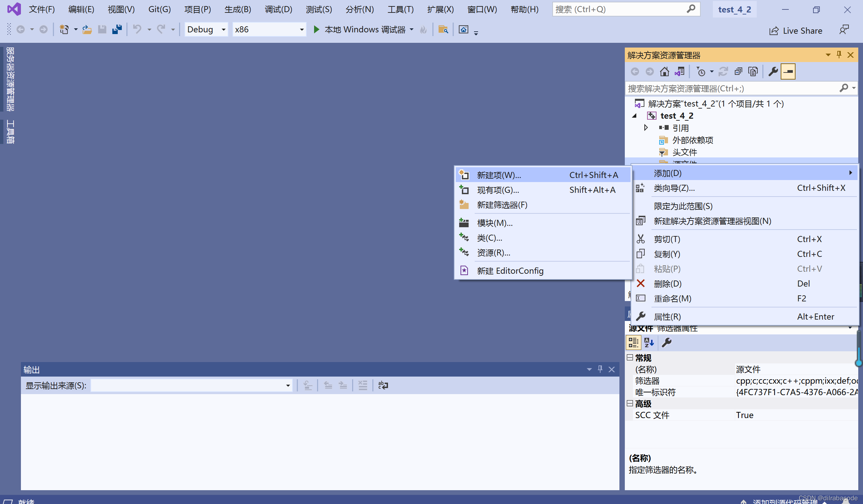Screen dimensions: 863x504
Task: Expand the 引用 tree node
Action: 646,128
